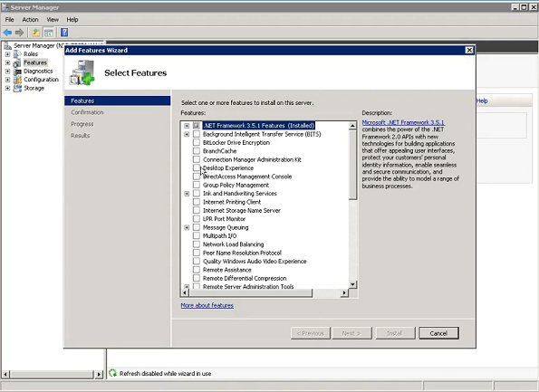Open the More about features link

pos(207,305)
